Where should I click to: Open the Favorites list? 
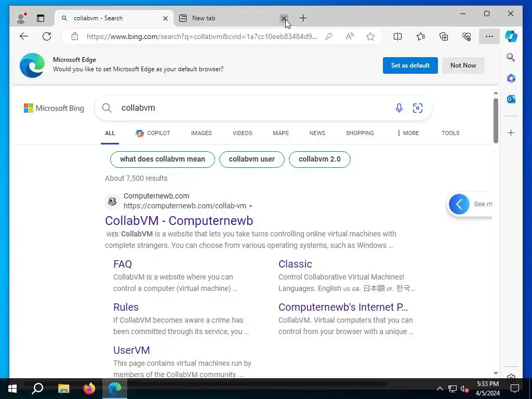click(421, 36)
